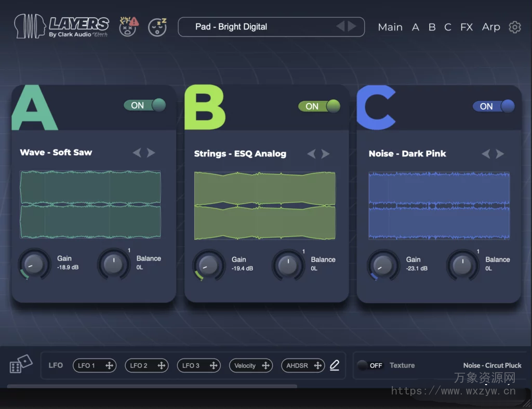
Task: Click the Main navigation item
Action: [390, 27]
